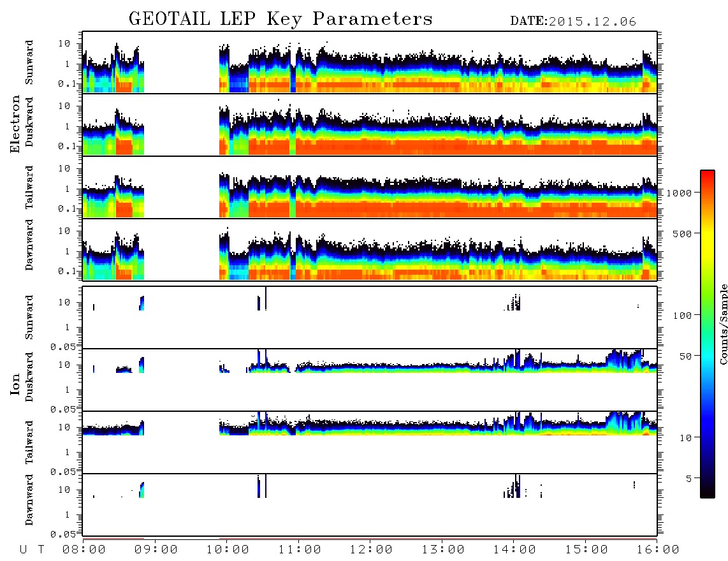Click the "16:00" time tick label
The width and height of the screenshot is (728, 561).
(x=658, y=550)
